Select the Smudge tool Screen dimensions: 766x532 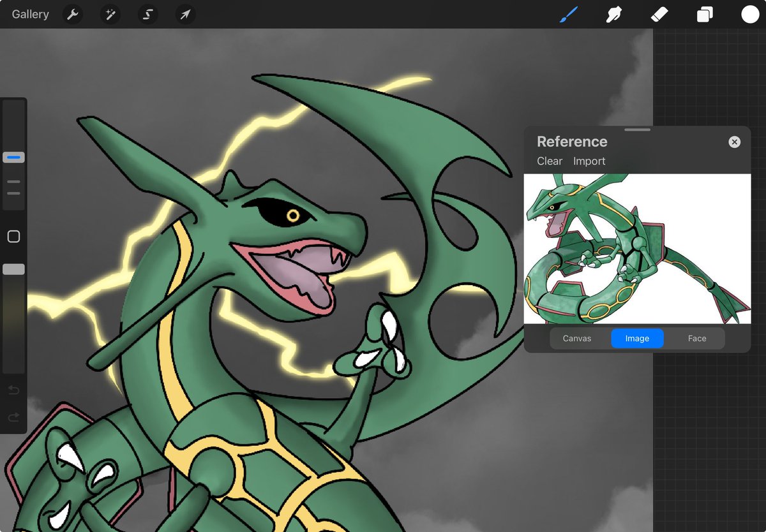(613, 14)
